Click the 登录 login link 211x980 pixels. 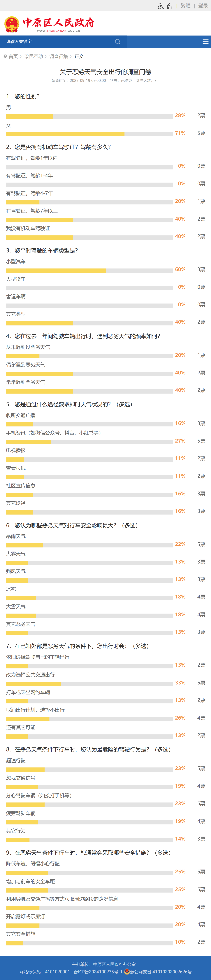coord(203,6)
